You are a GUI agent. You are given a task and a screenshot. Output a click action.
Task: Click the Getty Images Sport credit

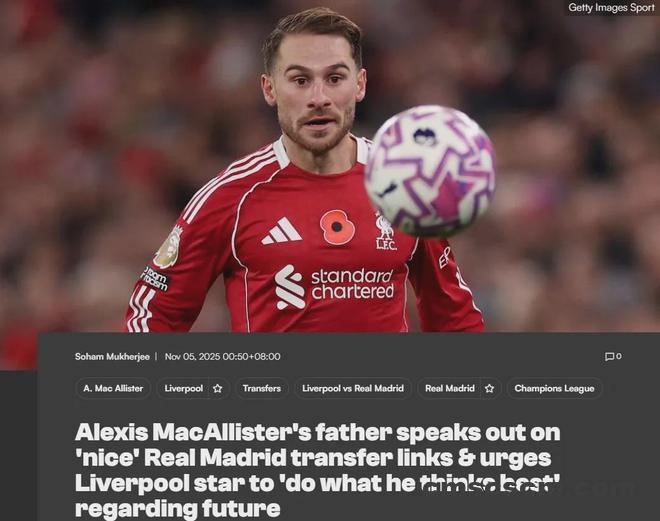(x=611, y=8)
